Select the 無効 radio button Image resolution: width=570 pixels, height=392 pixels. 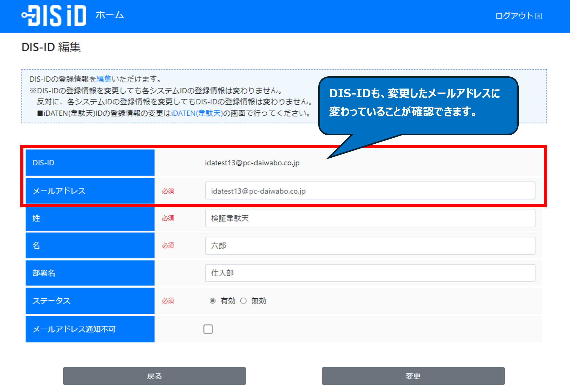243,301
